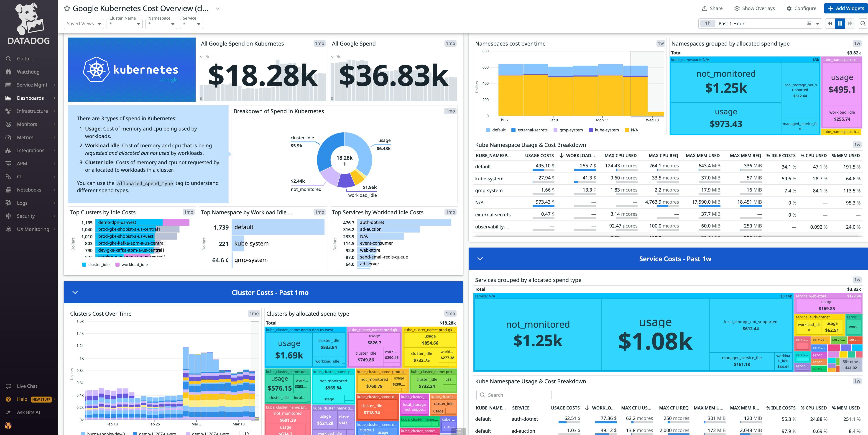The image size is (868, 435).
Task: Open Infrastructure panel
Action: click(32, 110)
